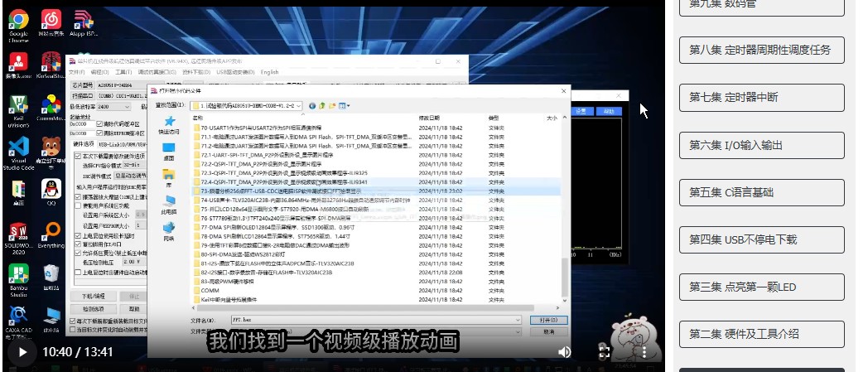The height and width of the screenshot is (372, 868).
Task: Toggle the 清除EEPROM缓冲区 checkbox
Action: point(99,133)
